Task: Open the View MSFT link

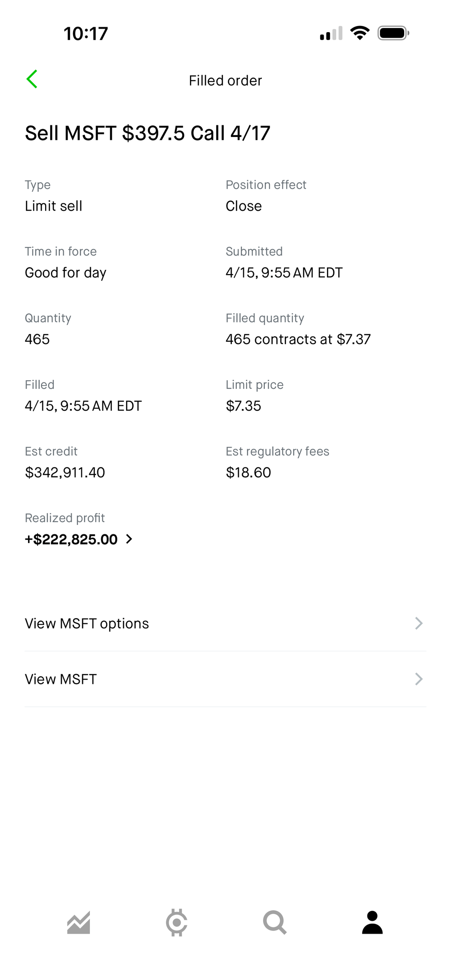Action: pyautogui.click(x=61, y=679)
